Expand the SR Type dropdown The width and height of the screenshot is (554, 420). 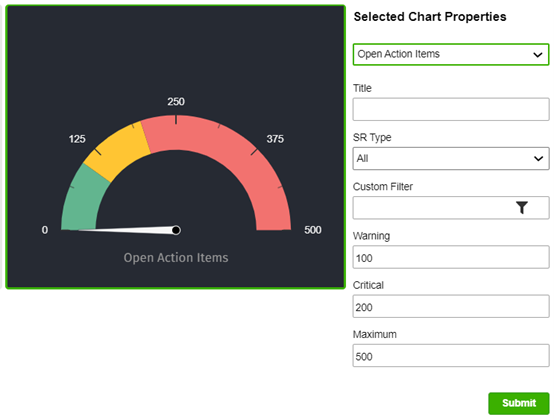451,159
